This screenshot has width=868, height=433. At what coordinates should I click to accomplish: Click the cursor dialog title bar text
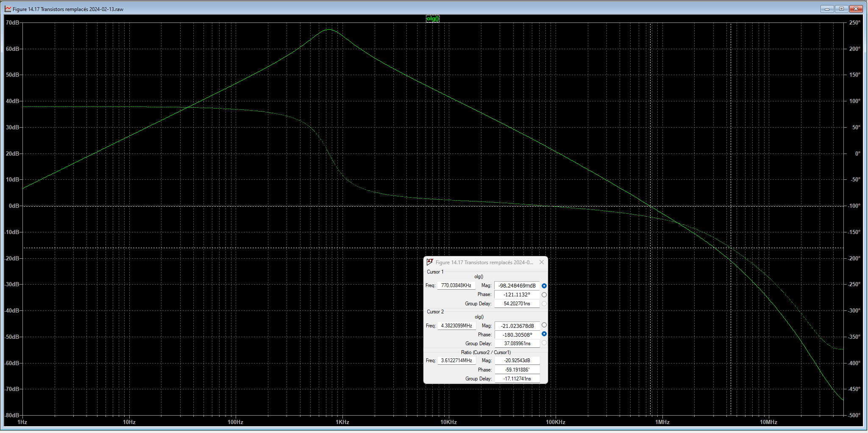484,263
